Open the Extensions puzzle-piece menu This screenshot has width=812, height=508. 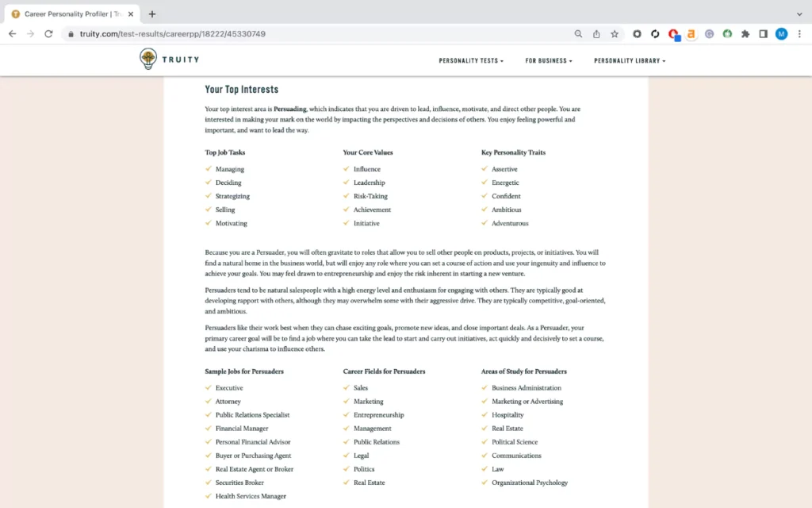click(x=745, y=33)
